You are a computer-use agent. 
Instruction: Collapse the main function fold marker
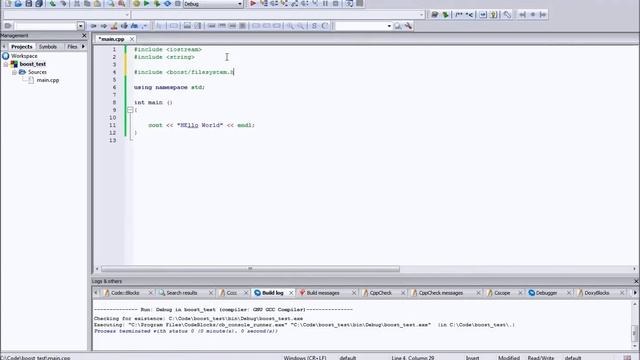click(x=130, y=110)
